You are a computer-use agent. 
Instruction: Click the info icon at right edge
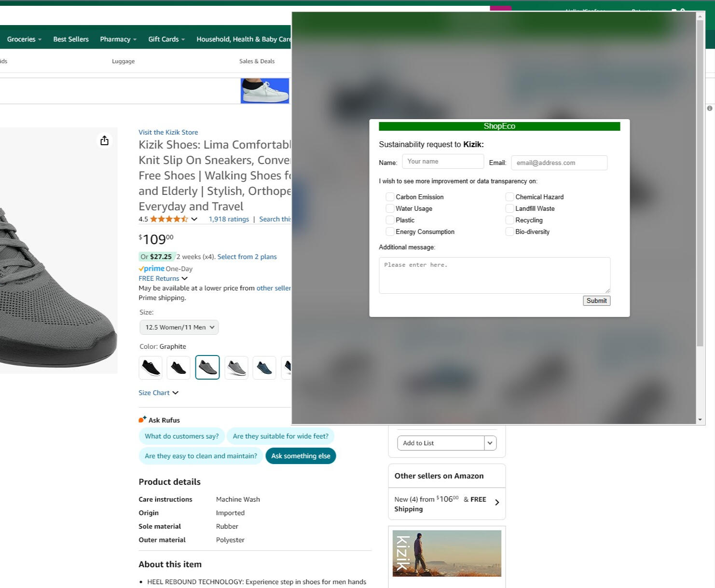click(709, 109)
